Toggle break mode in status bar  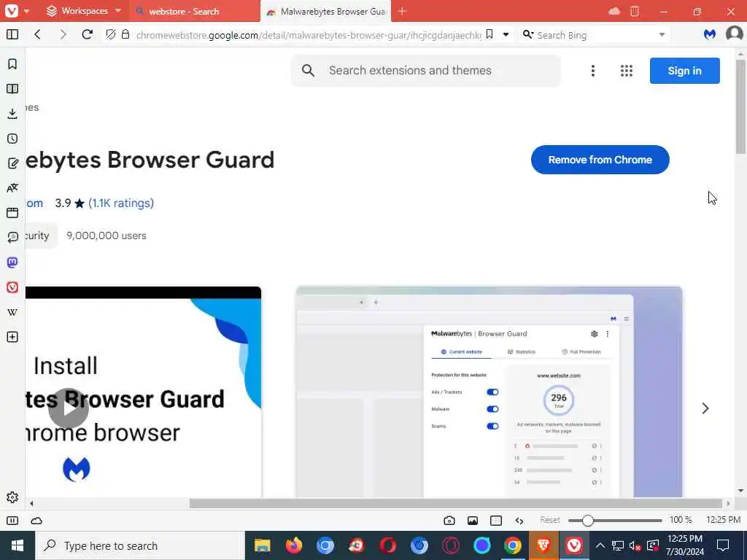click(12, 521)
